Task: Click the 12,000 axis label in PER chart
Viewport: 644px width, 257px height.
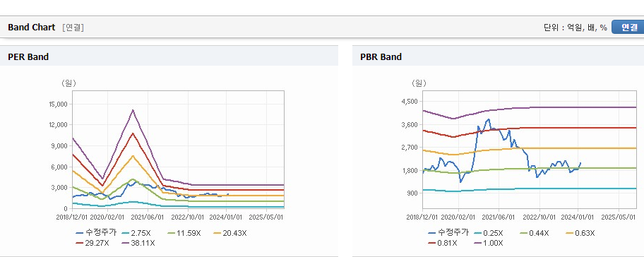Action: (58, 125)
